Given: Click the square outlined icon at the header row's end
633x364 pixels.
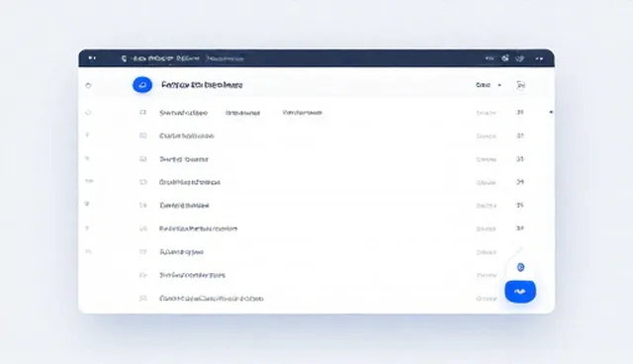Looking at the screenshot, I should tap(521, 85).
